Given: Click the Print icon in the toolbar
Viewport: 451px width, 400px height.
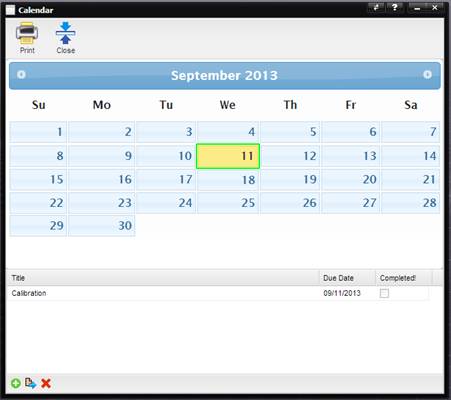Looking at the screenshot, I should click(27, 37).
